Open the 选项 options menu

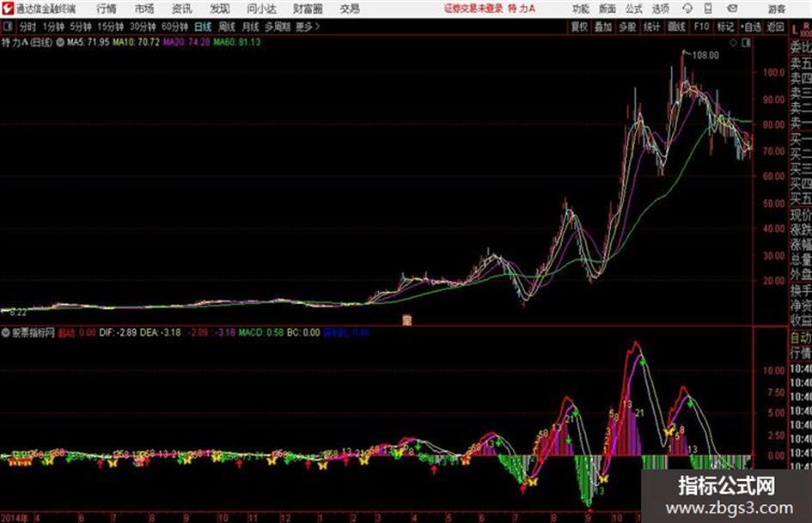(661, 9)
